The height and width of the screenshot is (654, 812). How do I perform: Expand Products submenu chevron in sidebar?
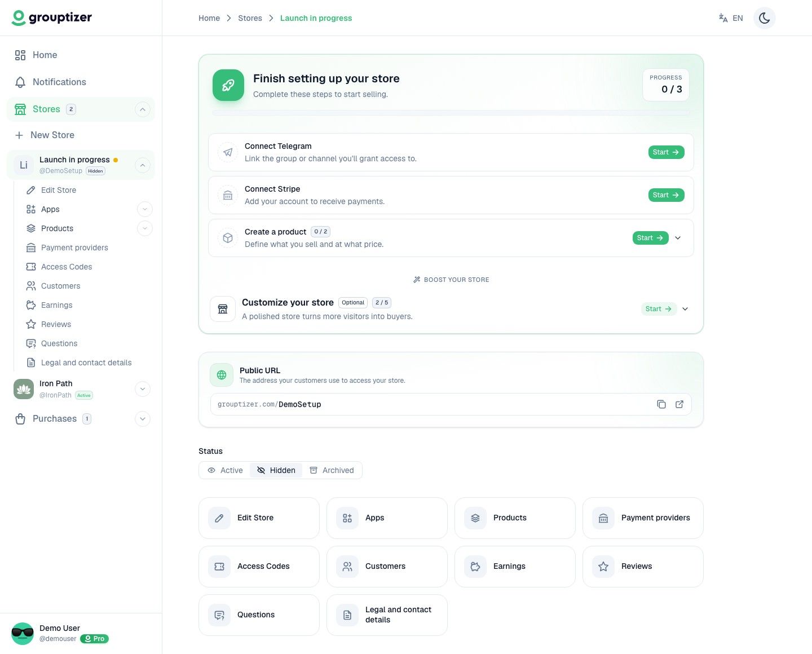coord(145,228)
